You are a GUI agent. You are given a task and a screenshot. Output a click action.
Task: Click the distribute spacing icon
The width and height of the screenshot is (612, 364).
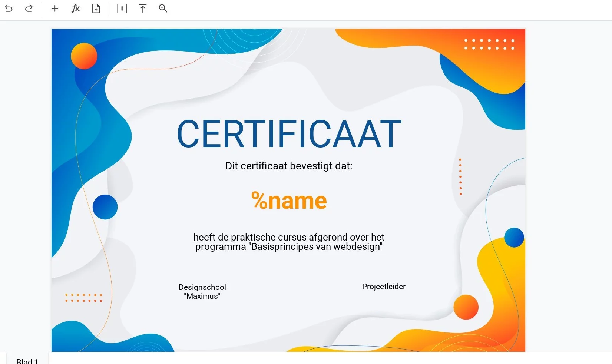(x=122, y=9)
